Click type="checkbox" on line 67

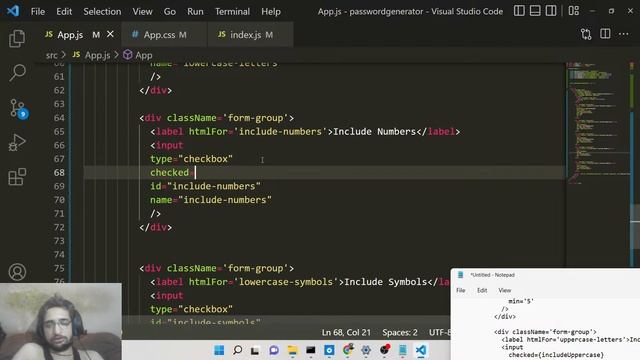tap(191, 159)
